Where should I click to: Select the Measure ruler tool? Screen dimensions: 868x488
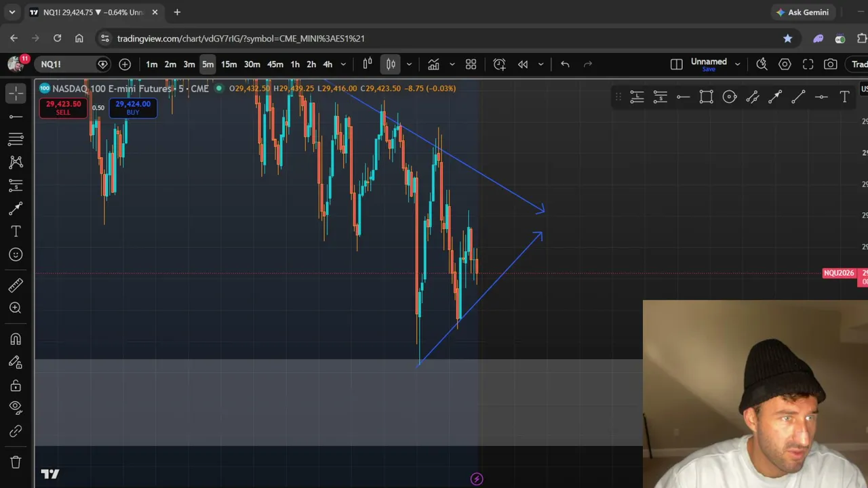[x=16, y=285]
